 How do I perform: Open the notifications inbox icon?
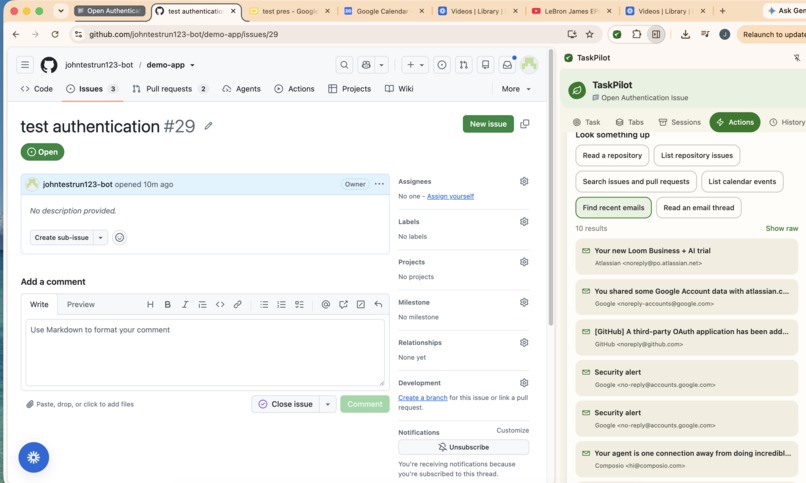(507, 65)
